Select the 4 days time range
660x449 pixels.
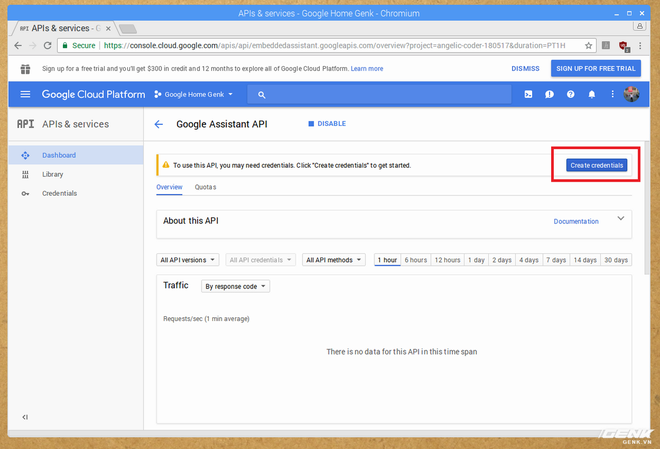pos(529,260)
